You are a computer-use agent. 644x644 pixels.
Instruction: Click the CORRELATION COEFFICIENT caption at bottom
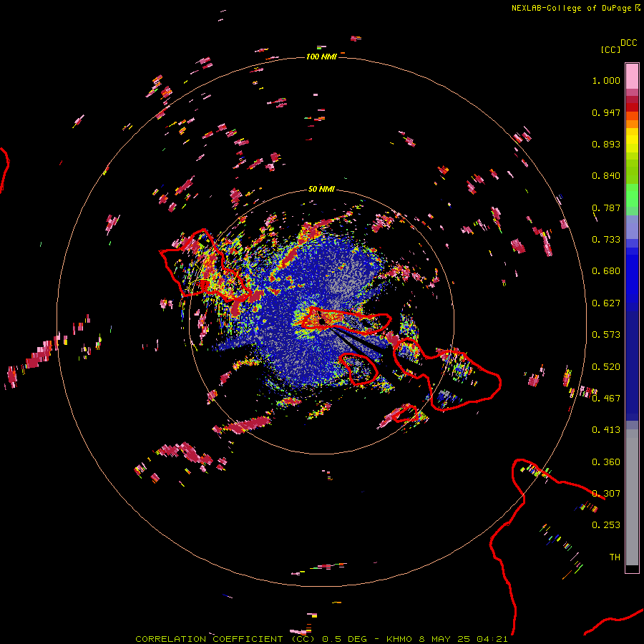[x=209, y=639]
